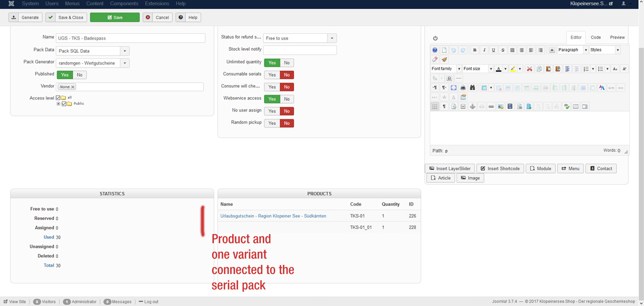Insert a bulleted list
Image resolution: width=644 pixels, height=306 pixels.
600,69
